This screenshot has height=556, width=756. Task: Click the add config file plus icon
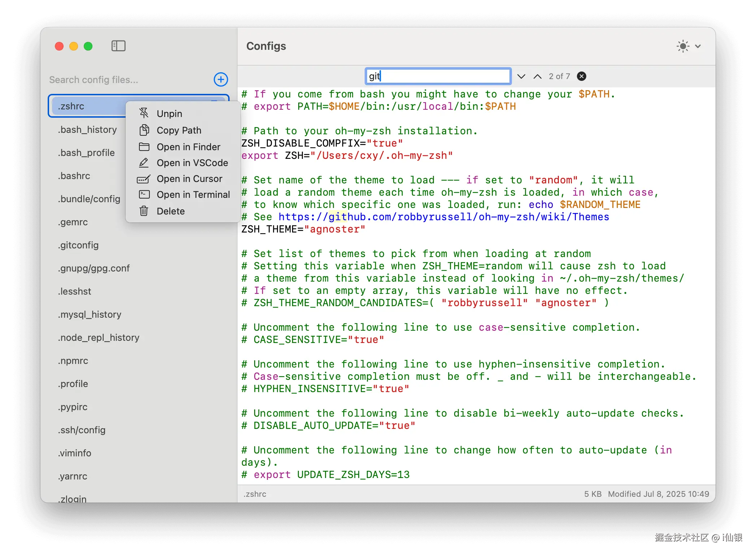221,79
